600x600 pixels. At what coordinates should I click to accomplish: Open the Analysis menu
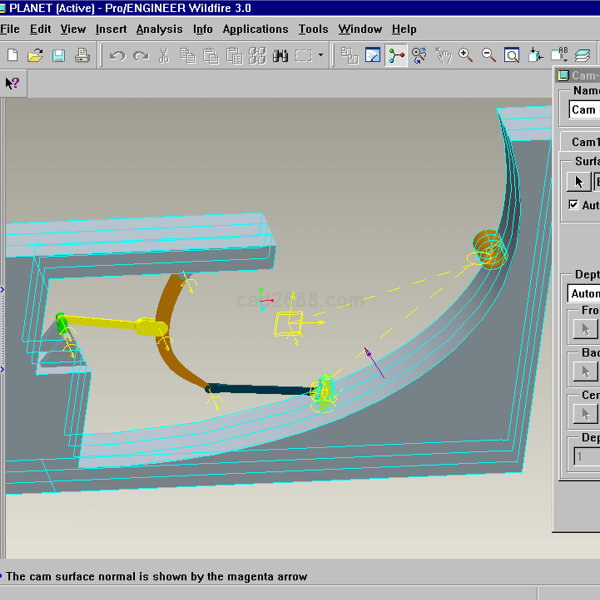click(160, 29)
